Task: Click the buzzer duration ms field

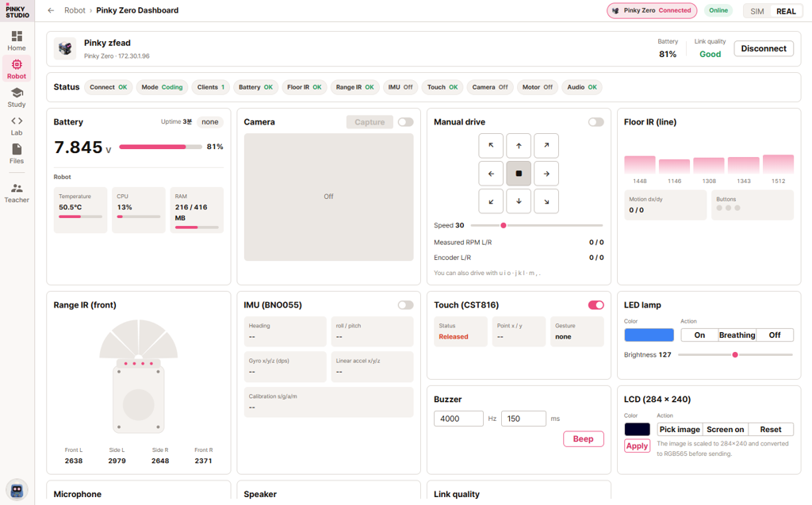Action: pos(523,419)
